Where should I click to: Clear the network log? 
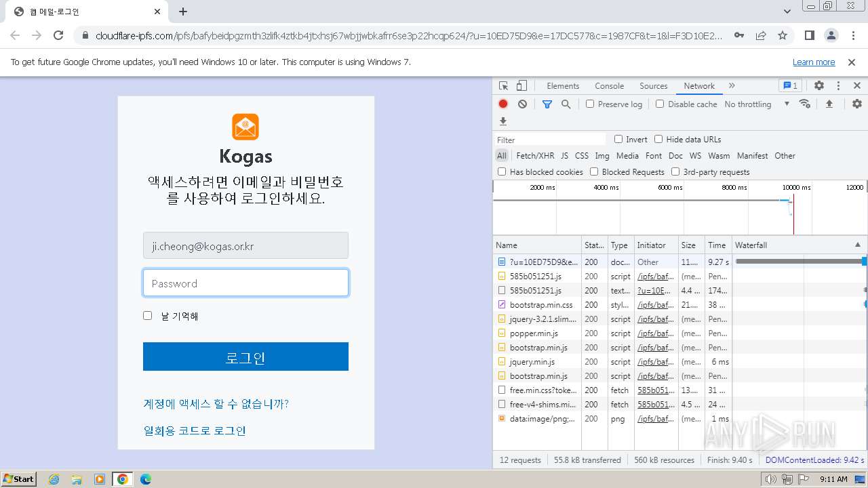[522, 104]
